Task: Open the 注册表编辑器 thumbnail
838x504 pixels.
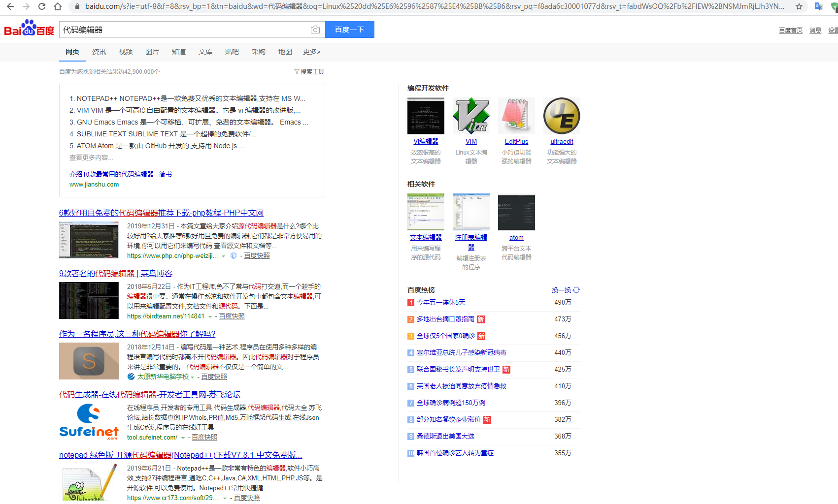Action: (471, 212)
